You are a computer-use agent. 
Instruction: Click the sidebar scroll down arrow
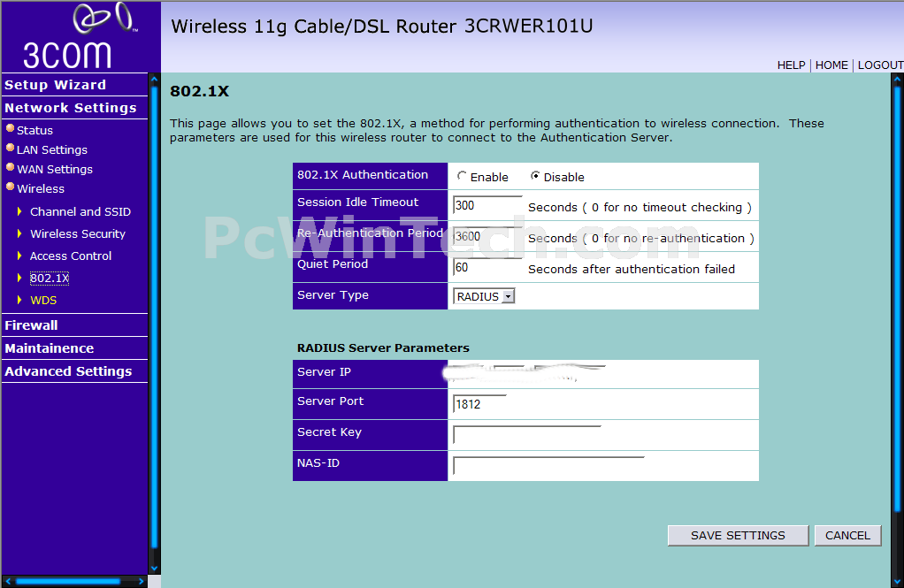tap(155, 568)
